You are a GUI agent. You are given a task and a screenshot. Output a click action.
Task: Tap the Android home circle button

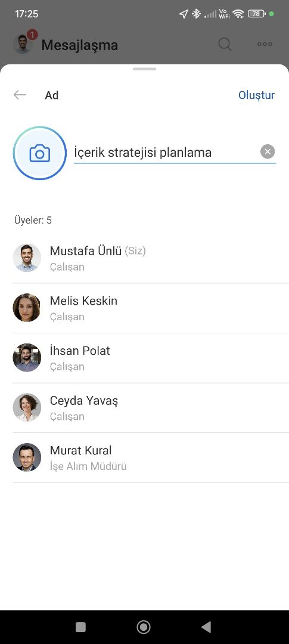click(144, 627)
